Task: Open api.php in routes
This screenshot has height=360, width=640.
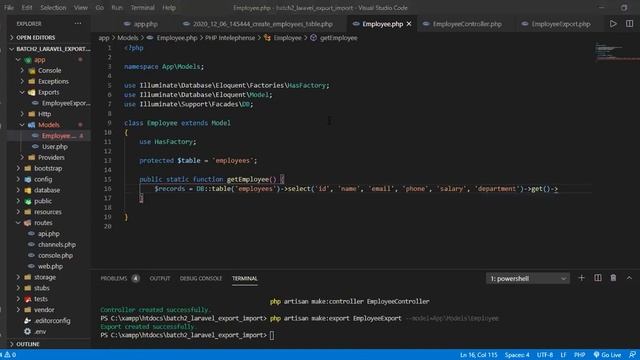Action: point(49,233)
